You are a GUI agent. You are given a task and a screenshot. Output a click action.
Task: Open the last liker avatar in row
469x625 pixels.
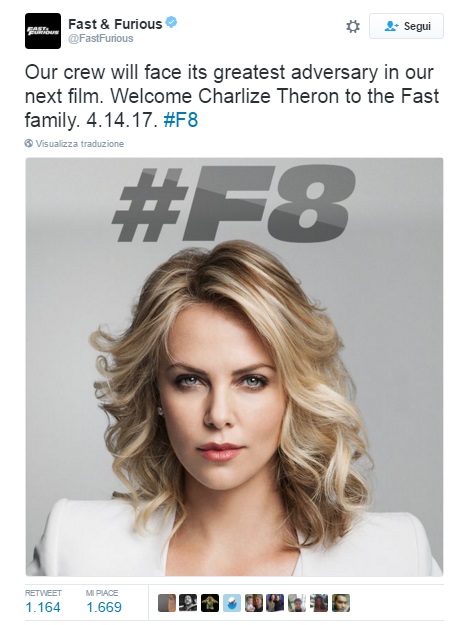click(x=341, y=603)
